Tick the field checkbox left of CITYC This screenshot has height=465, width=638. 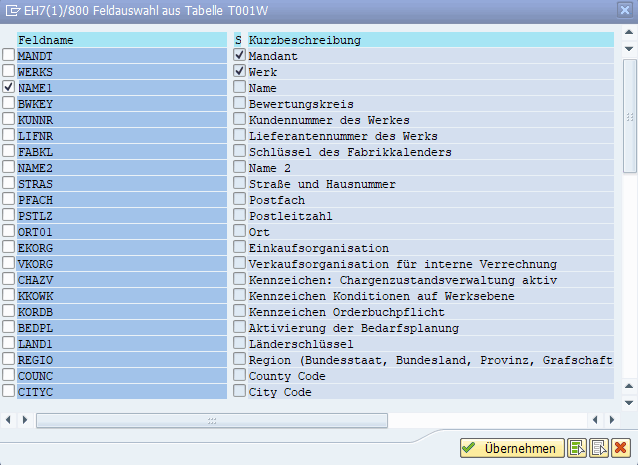point(9,391)
